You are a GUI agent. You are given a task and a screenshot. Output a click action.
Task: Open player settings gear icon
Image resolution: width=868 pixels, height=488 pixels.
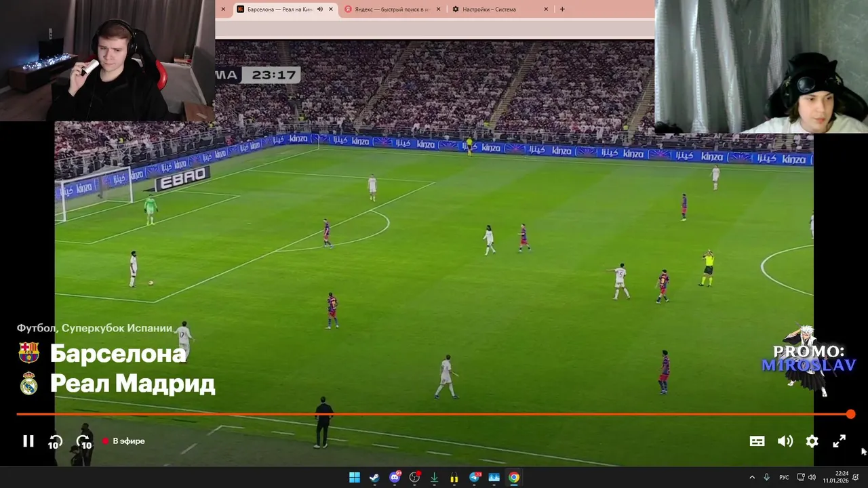pos(812,441)
